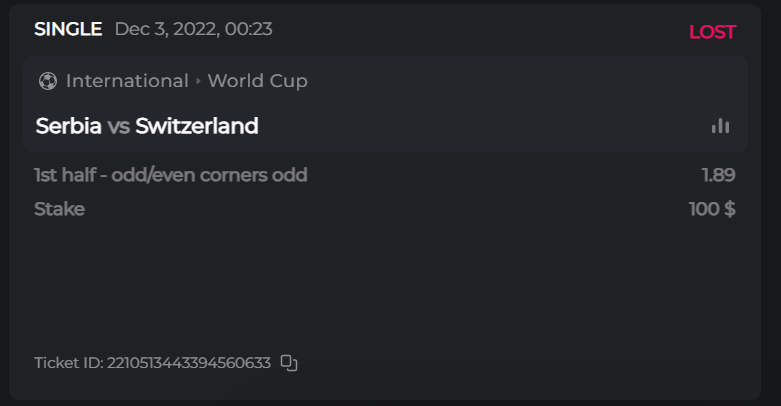
Task: Open match statistics bar chart icon
Action: click(720, 126)
